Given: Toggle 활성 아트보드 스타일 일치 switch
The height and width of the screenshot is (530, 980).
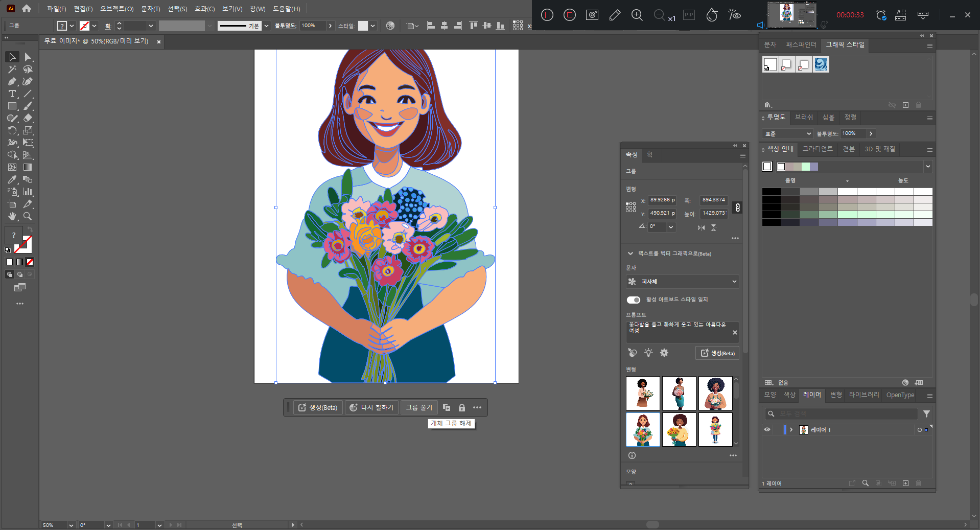Looking at the screenshot, I should (634, 300).
